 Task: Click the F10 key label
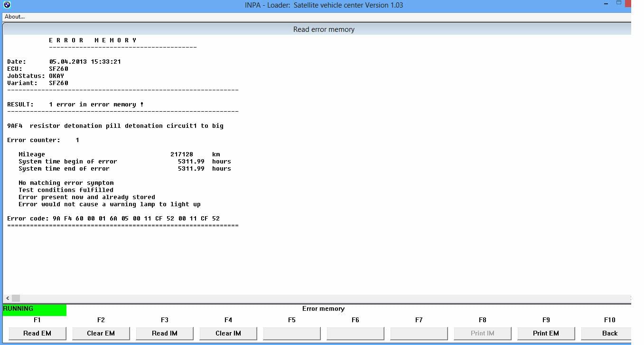610,320
